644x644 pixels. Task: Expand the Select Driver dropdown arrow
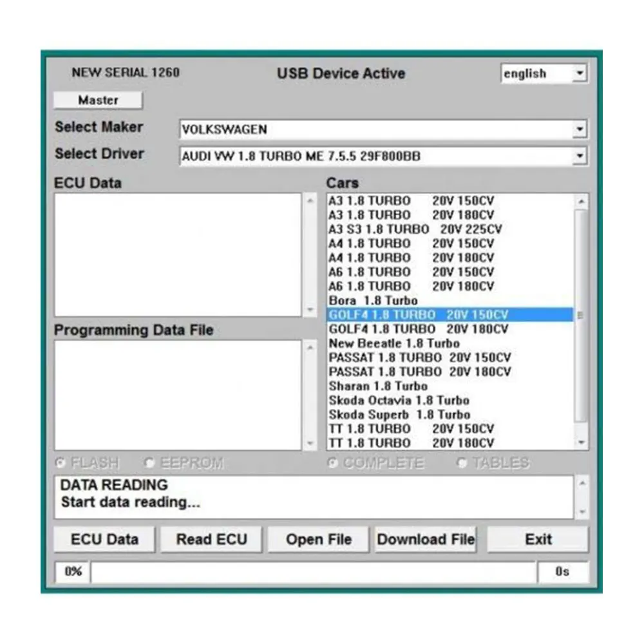click(580, 156)
